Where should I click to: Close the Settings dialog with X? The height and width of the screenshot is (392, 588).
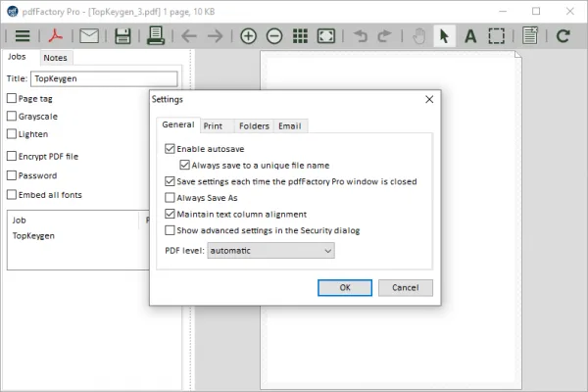(x=429, y=99)
